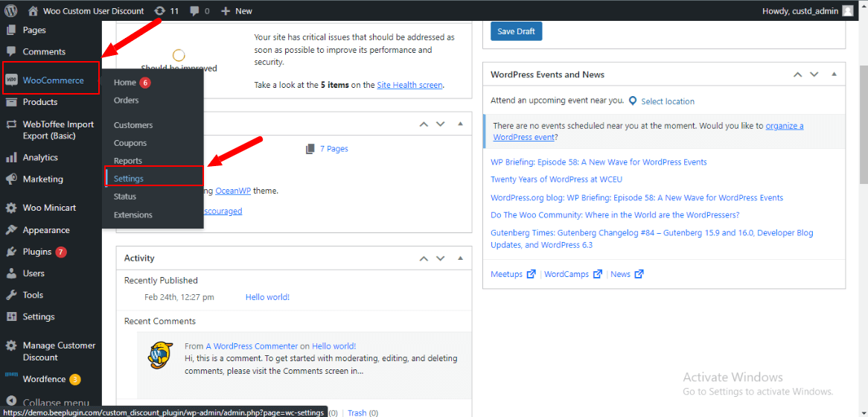The height and width of the screenshot is (417, 868).
Task: Click the commenter Wapuu avatar
Action: click(161, 355)
